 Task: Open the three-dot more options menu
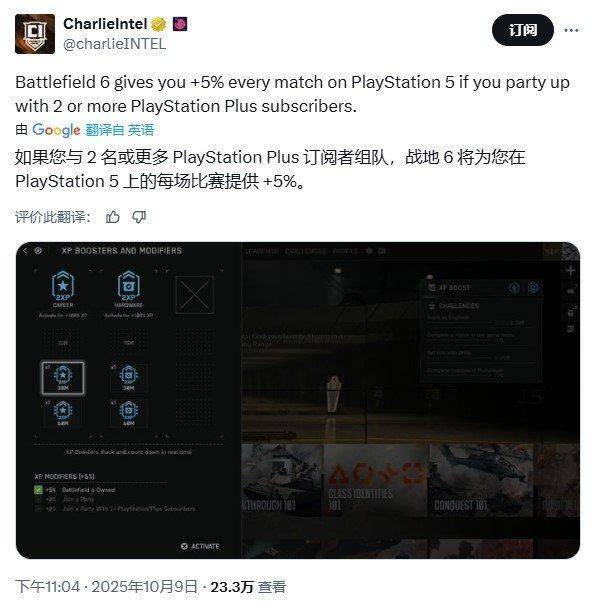pos(571,30)
